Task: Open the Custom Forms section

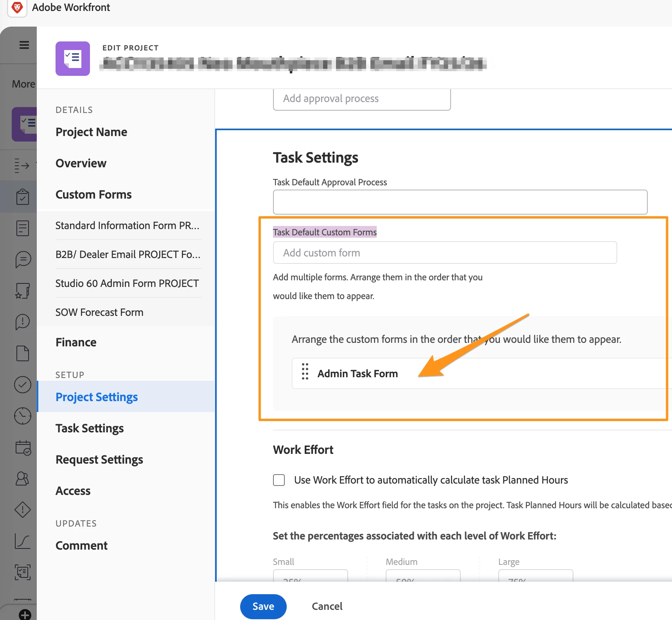Action: coord(93,195)
